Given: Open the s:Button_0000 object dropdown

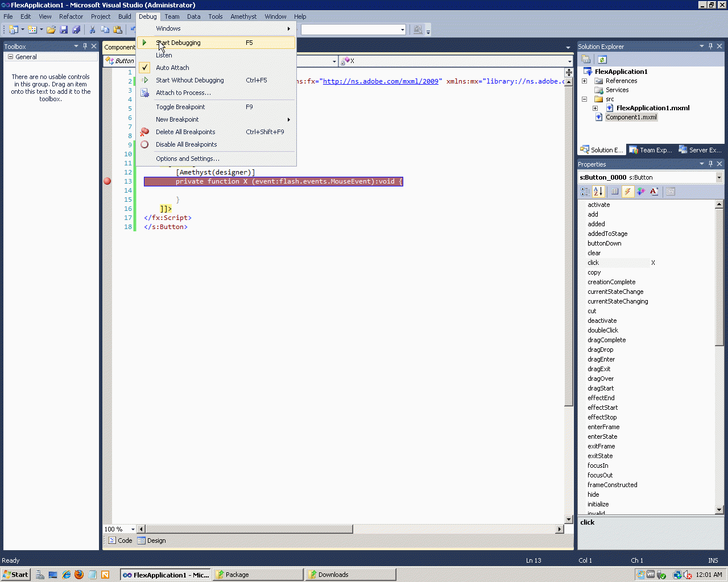Looking at the screenshot, I should tap(719, 177).
